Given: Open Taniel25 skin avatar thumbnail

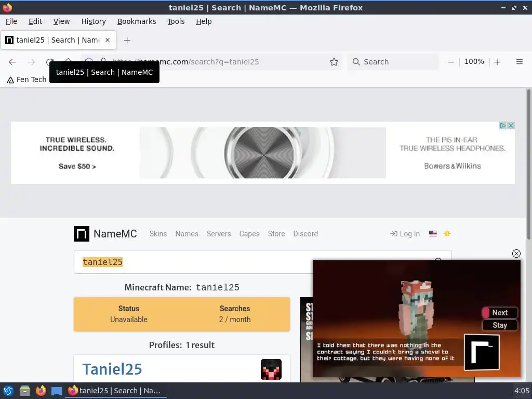Looking at the screenshot, I should (x=271, y=369).
